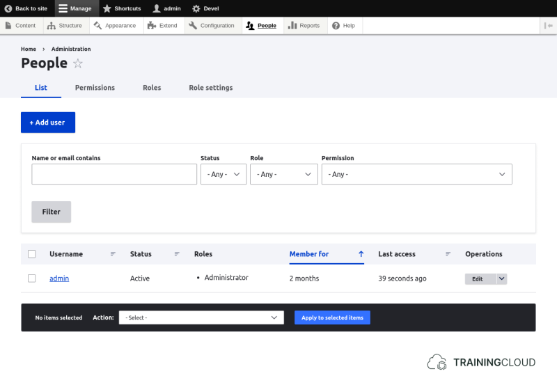Sort by the Member for column
The width and height of the screenshot is (557, 392).
309,254
